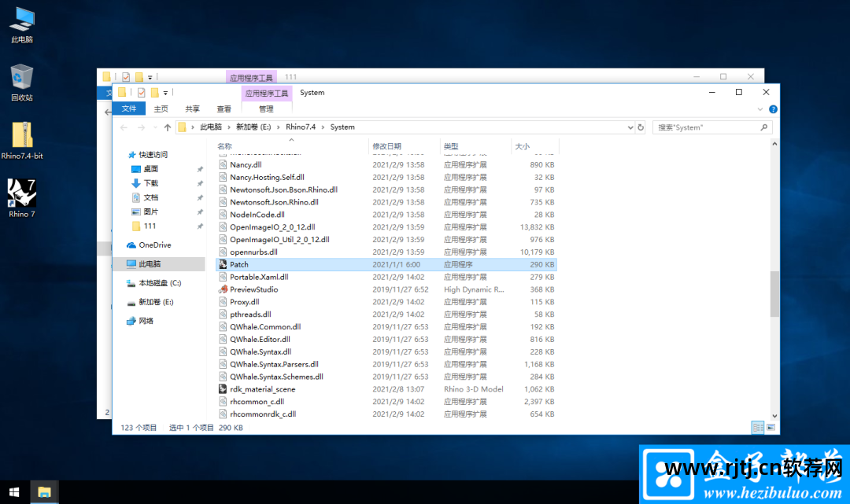Screen dimensions: 850x504
Task: Expand breadcrumb arrow after 此电脑
Action: (229, 127)
